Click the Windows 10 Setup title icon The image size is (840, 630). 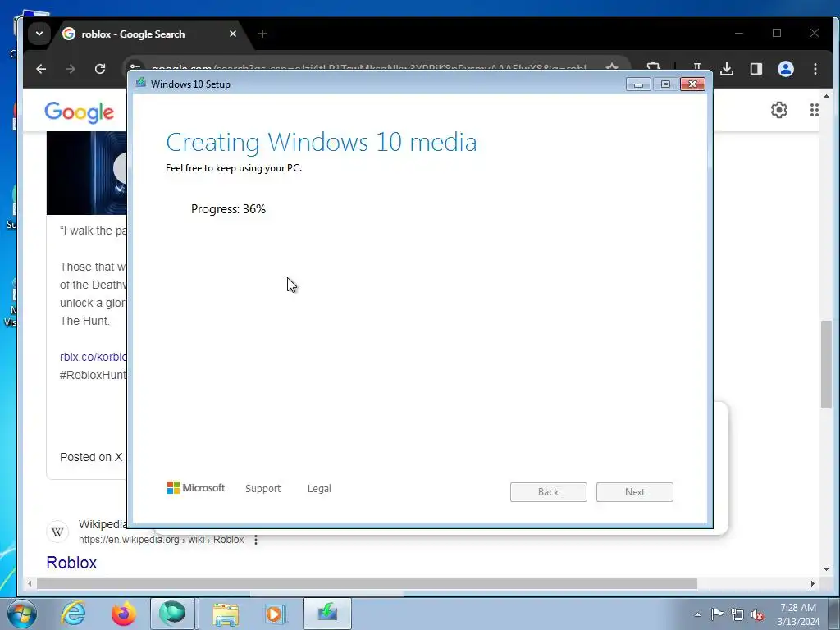pyautogui.click(x=140, y=83)
